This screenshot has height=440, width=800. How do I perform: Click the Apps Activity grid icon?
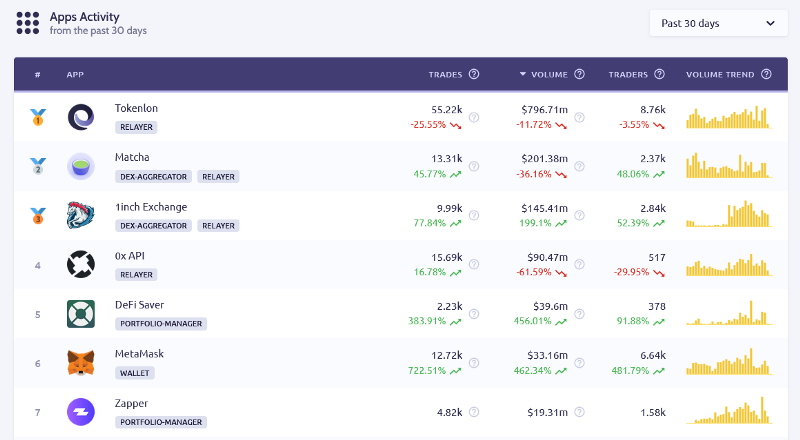coord(28,23)
